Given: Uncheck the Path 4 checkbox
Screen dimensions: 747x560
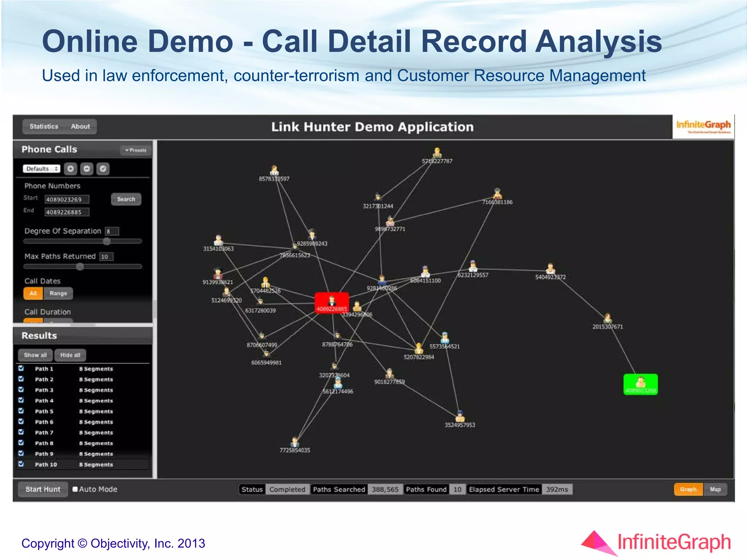Looking at the screenshot, I should pos(21,400).
